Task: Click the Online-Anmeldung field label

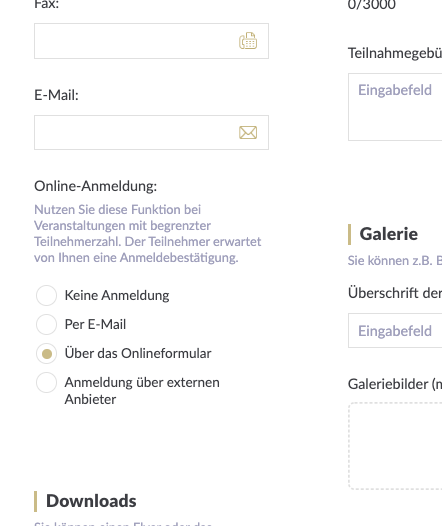Action: tap(96, 186)
